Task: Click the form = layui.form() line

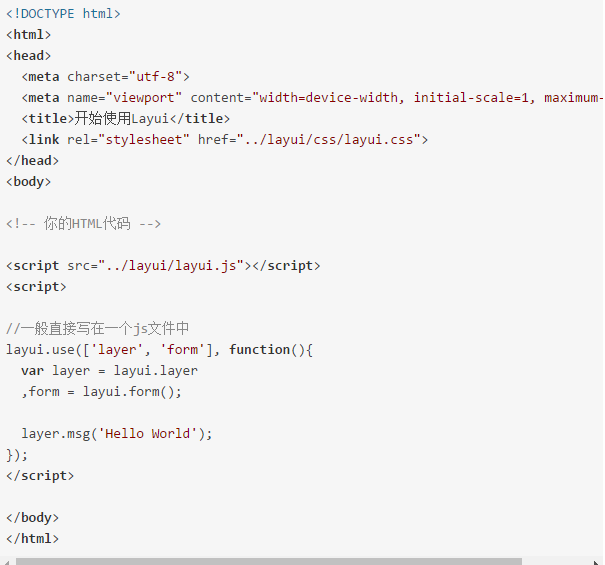Action: (x=101, y=392)
